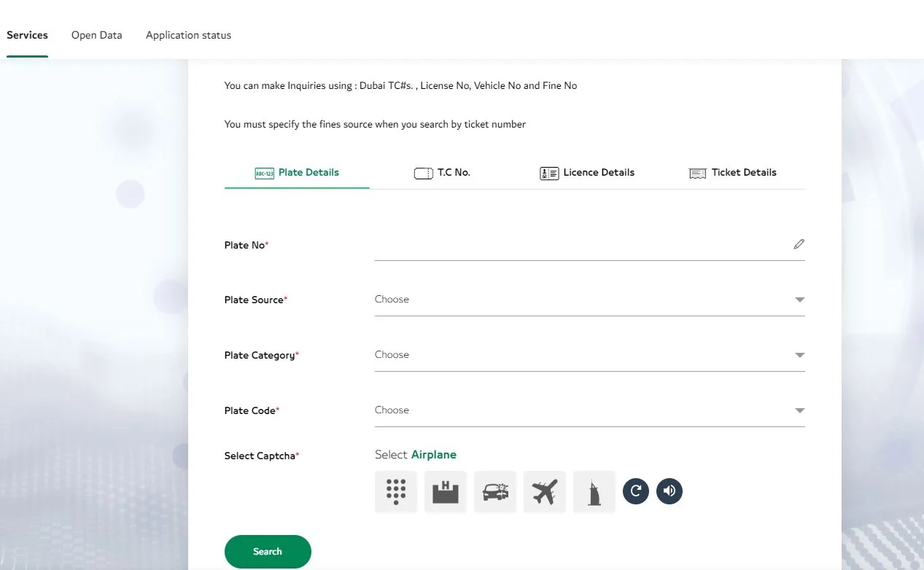Viewport: 924px width, 570px height.
Task: Refresh the captcha images
Action: (x=635, y=491)
